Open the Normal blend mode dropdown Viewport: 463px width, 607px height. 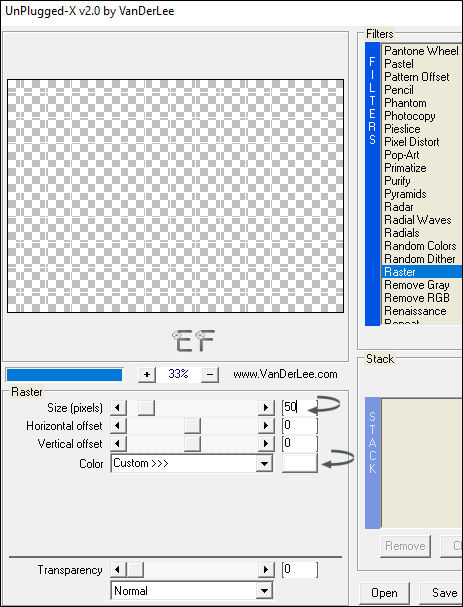pyautogui.click(x=192, y=591)
